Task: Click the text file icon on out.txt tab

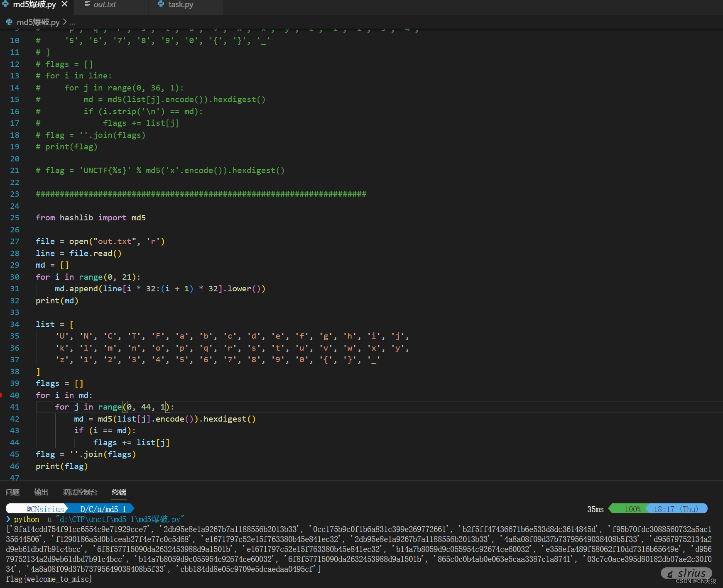Action: pyautogui.click(x=87, y=4)
